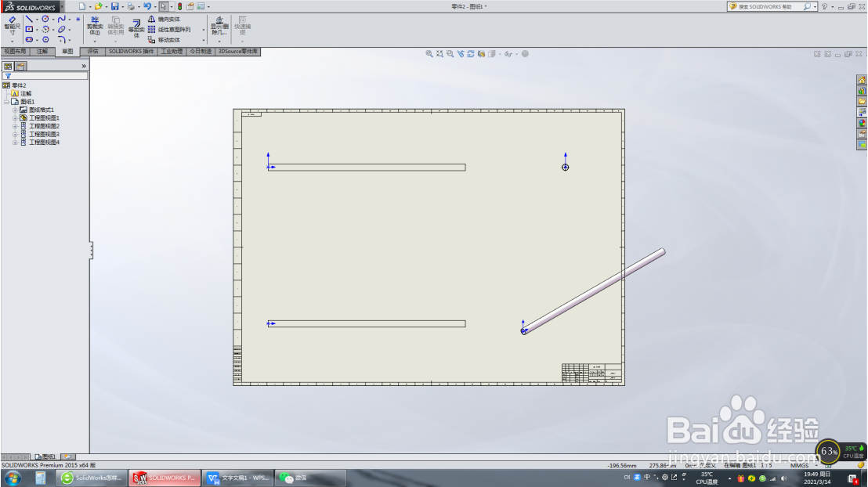Image resolution: width=868 pixels, height=487 pixels.
Task: Open the WPS document taskbar button
Action: 237,478
